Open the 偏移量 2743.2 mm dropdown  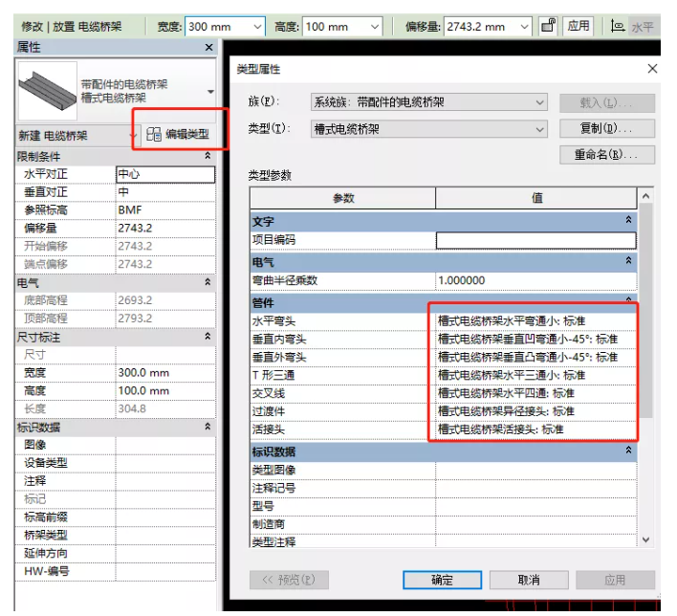coord(524,27)
